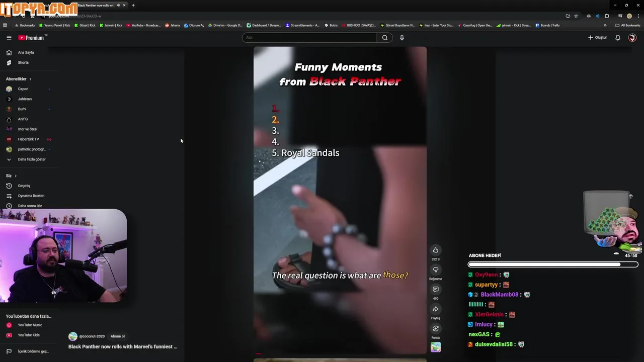Click in the Ara search field
Screen dimensions: 644x362
click(x=309, y=38)
